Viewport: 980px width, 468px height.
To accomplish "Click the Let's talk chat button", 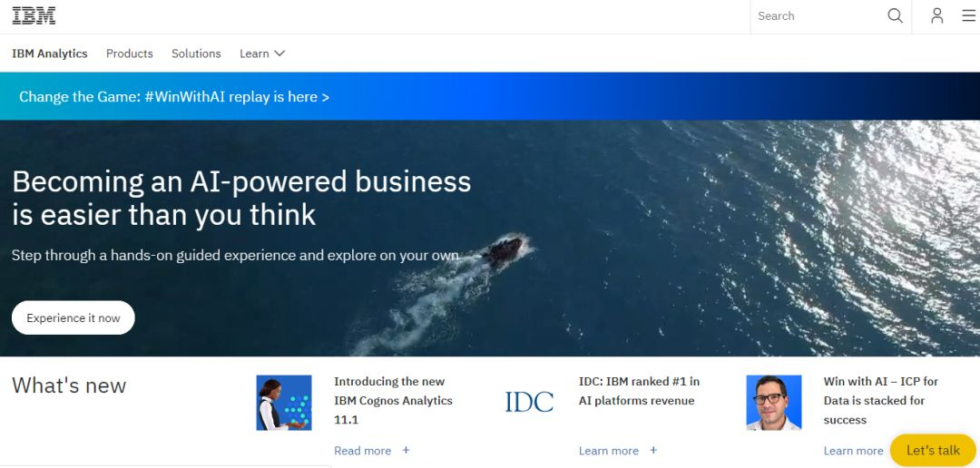I will tap(933, 451).
